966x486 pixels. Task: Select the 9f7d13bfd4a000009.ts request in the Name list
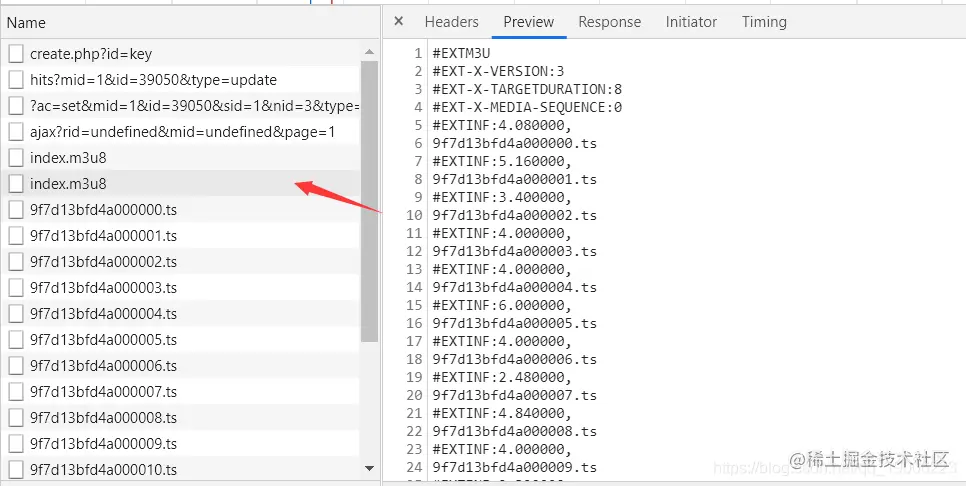[104, 443]
